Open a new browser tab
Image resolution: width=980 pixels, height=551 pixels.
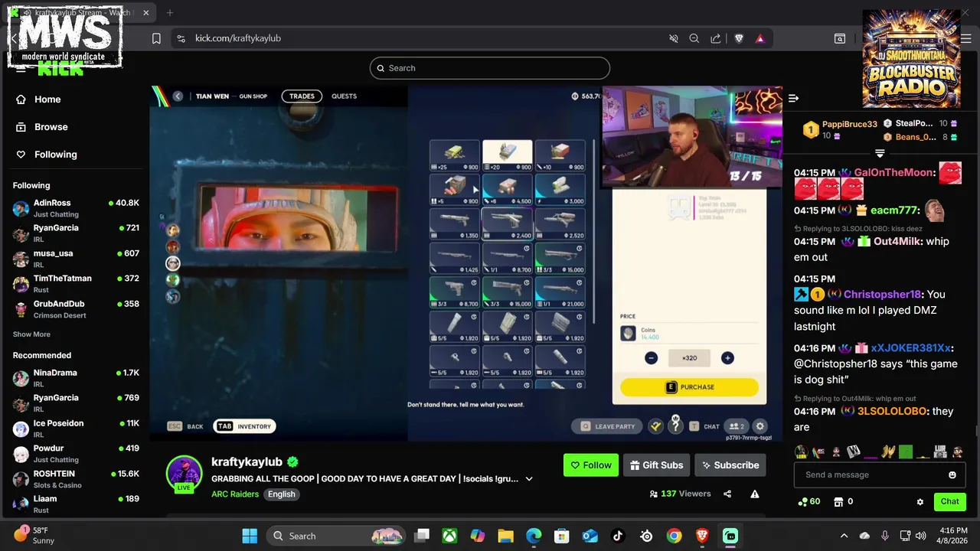pos(170,13)
